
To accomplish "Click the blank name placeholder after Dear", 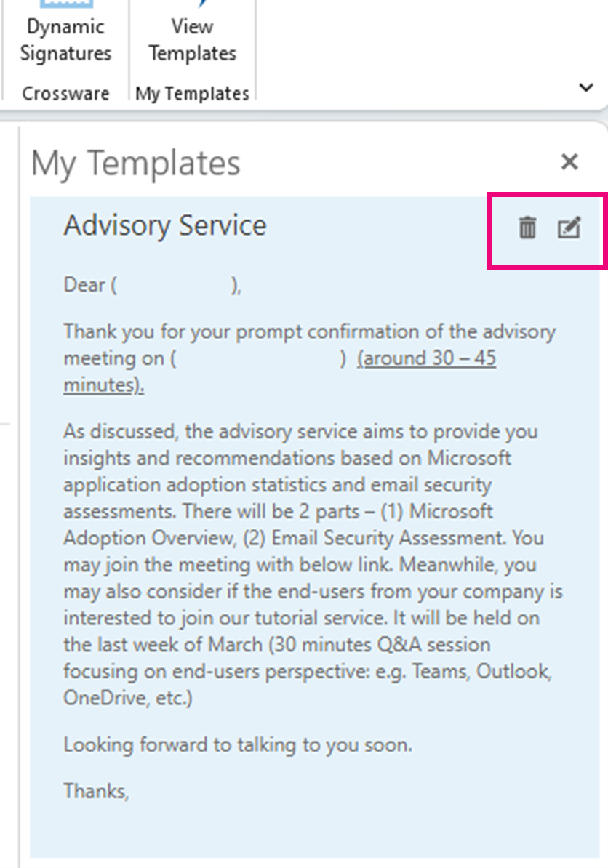I will point(175,285).
